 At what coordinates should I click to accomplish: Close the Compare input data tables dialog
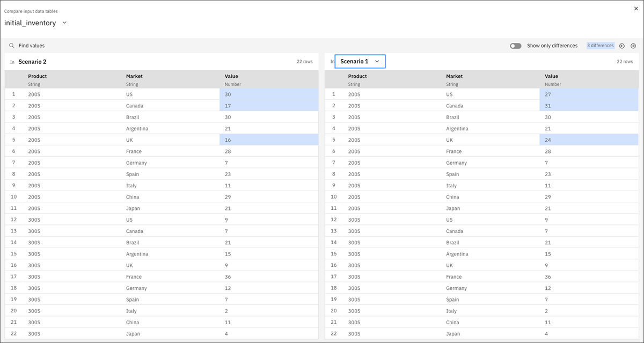pos(636,8)
